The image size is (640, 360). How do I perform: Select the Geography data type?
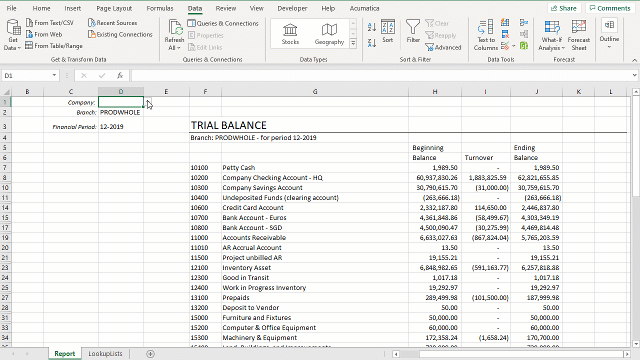click(329, 34)
